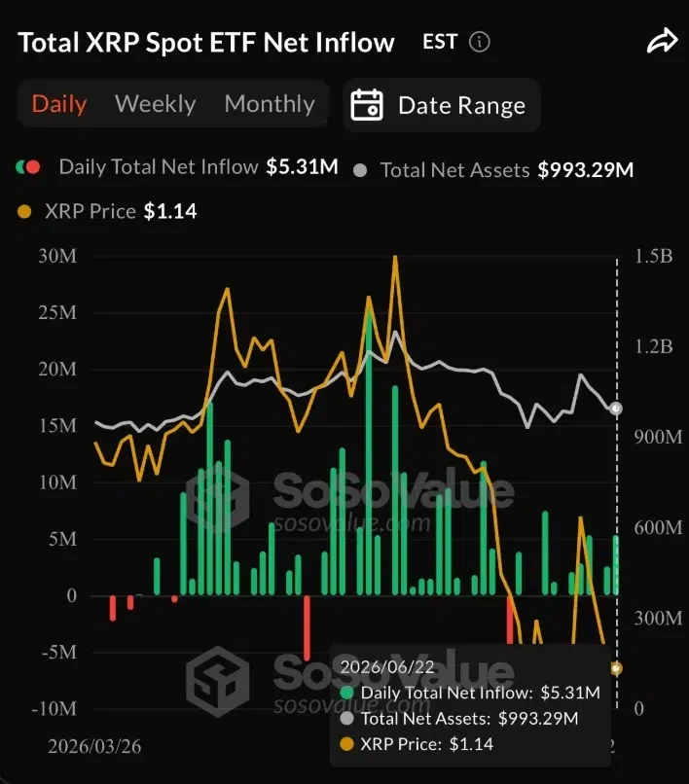Click the $1.14 XRP Price header value
The image size is (689, 784).
tap(170, 211)
